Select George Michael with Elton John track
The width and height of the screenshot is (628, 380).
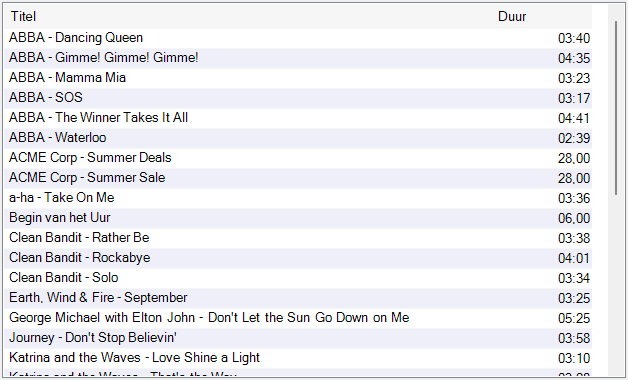click(298, 319)
